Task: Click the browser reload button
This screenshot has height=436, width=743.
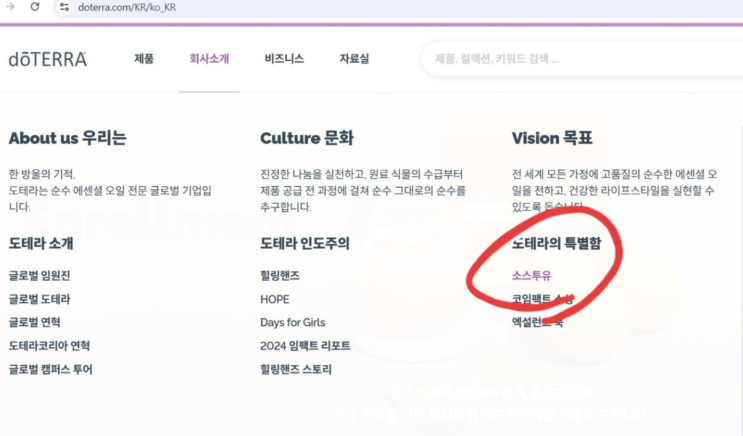Action: click(35, 7)
